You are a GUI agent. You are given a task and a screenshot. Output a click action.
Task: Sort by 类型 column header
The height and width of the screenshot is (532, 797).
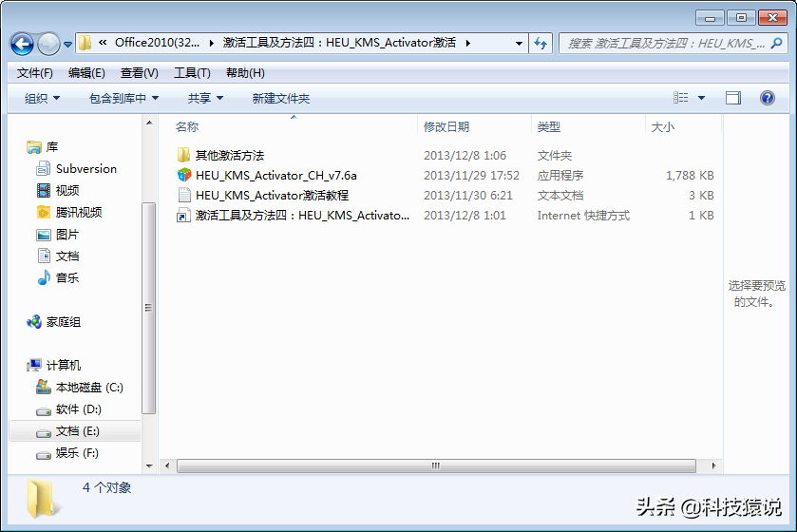pos(549,127)
